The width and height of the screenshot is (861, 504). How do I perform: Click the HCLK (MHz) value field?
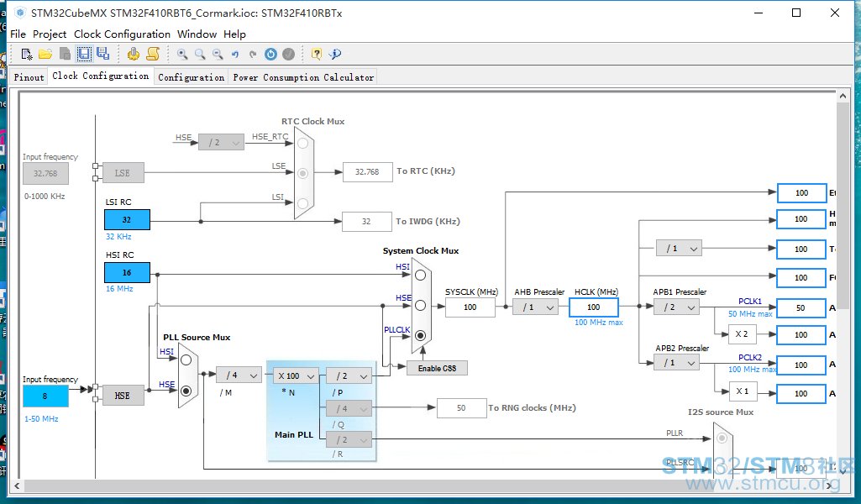tap(594, 307)
